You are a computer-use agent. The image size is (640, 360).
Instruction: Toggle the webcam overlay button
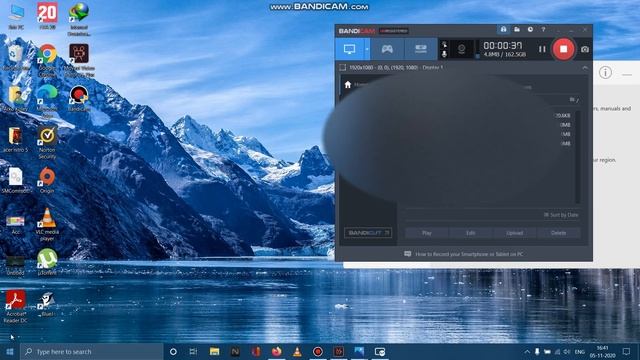tap(462, 49)
